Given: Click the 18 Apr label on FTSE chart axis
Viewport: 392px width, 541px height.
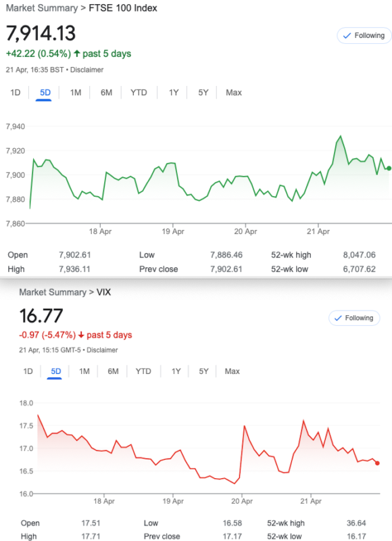Looking at the screenshot, I should [100, 231].
